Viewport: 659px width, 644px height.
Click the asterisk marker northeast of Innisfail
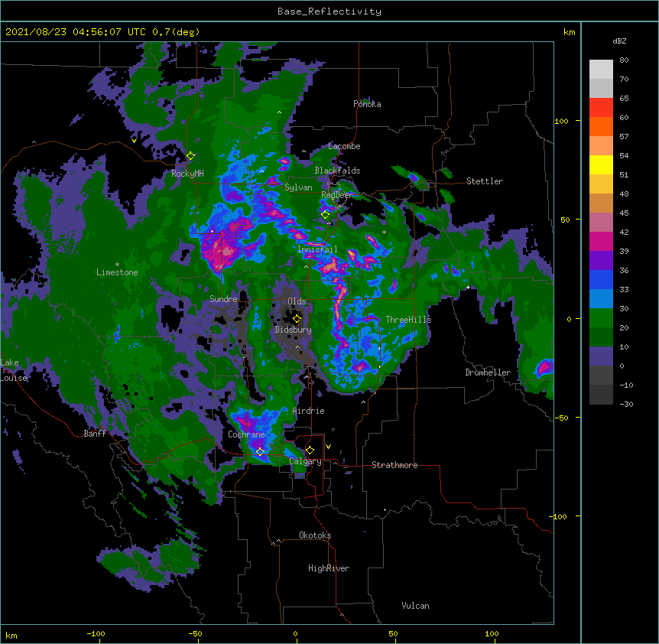[384, 233]
